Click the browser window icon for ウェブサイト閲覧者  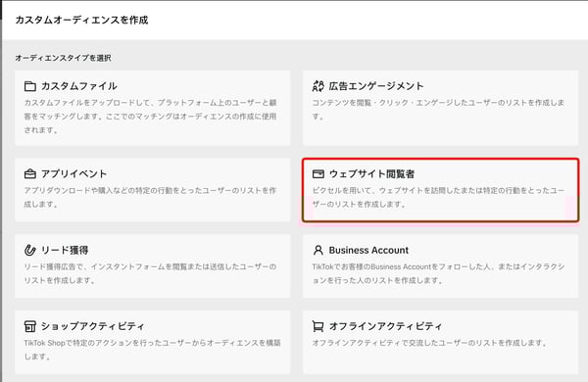(x=318, y=174)
